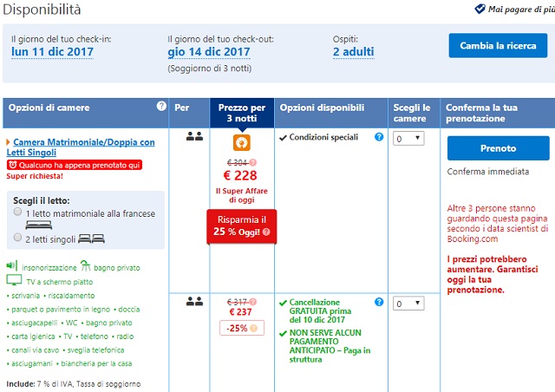
Task: Change the guests 2 adulti link
Action: [x=353, y=52]
